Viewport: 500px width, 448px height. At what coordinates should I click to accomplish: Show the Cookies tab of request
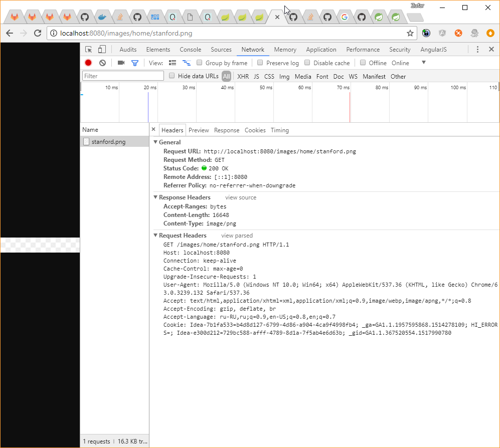pos(255,130)
